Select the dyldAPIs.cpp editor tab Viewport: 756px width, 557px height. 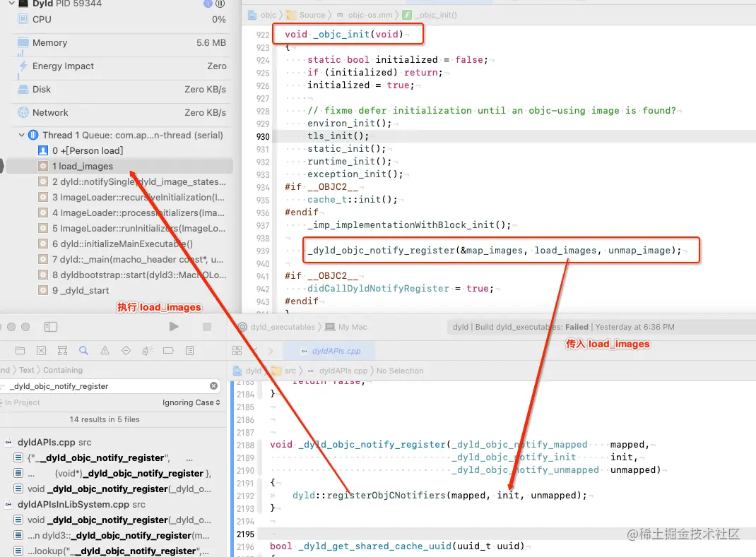coord(330,352)
